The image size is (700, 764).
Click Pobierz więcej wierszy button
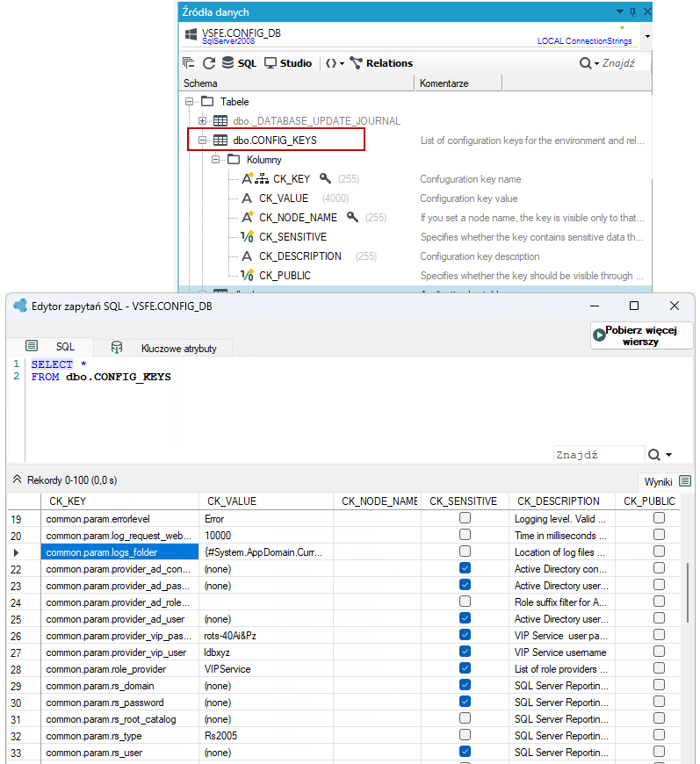(x=641, y=335)
